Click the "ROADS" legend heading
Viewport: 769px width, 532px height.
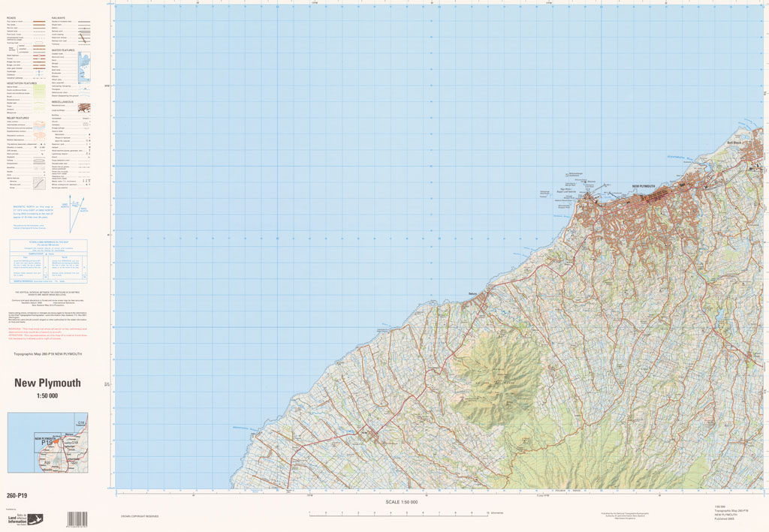pyautogui.click(x=11, y=17)
